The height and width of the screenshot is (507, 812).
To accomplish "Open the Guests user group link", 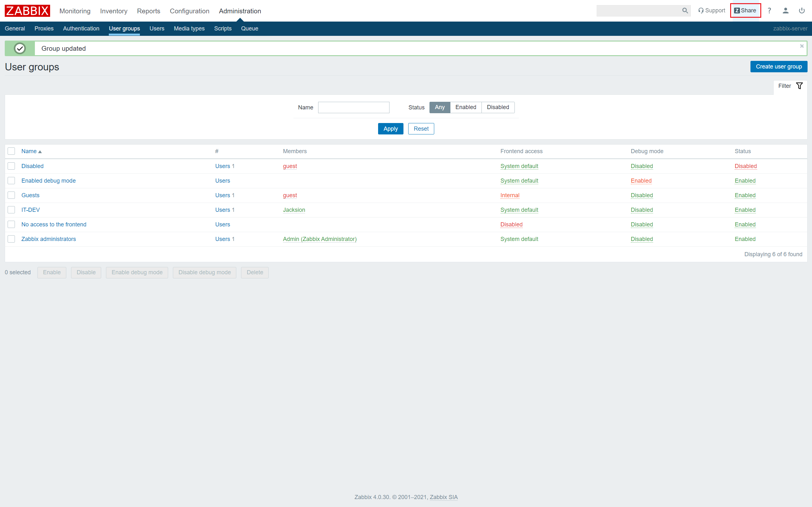I will click(30, 195).
